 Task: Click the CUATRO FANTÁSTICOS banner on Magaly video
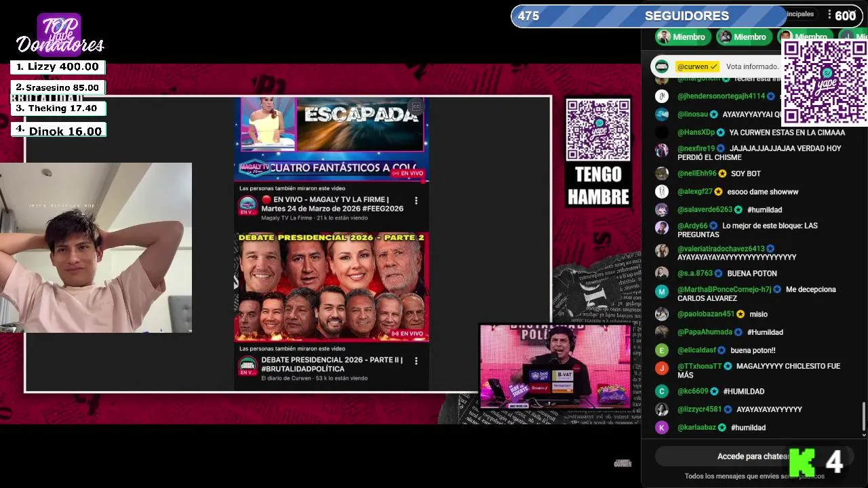coord(332,167)
